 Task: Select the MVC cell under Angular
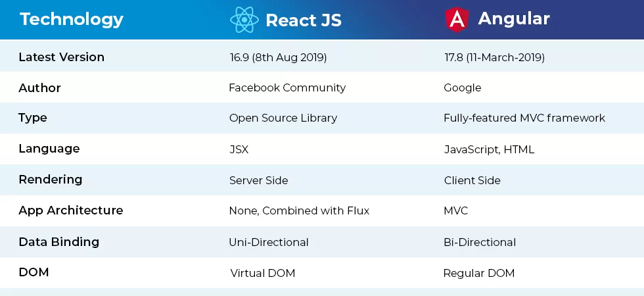[x=456, y=211]
